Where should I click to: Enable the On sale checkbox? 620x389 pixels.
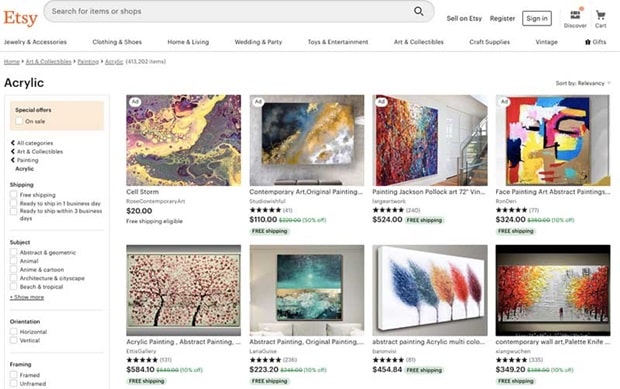click(x=19, y=121)
